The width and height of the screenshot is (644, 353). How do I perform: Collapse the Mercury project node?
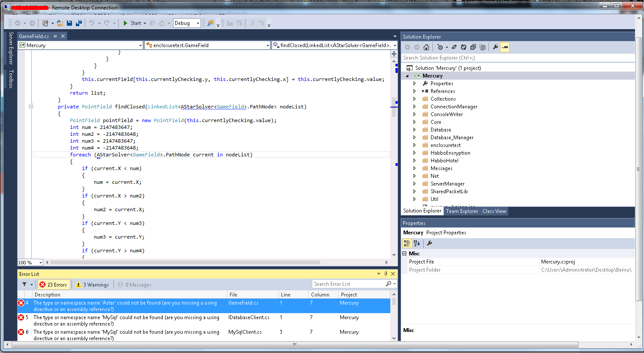[407, 76]
